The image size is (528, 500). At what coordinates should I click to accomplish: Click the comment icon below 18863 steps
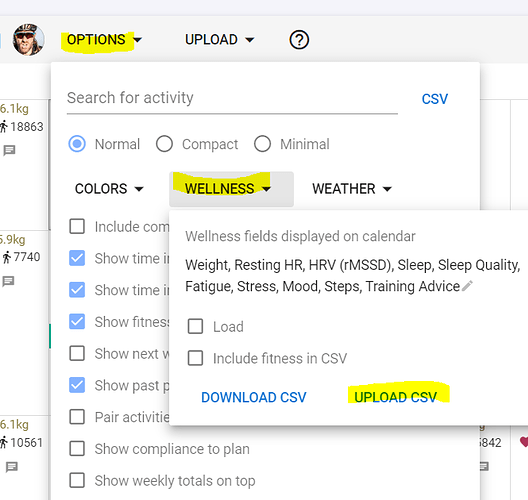coord(9,150)
